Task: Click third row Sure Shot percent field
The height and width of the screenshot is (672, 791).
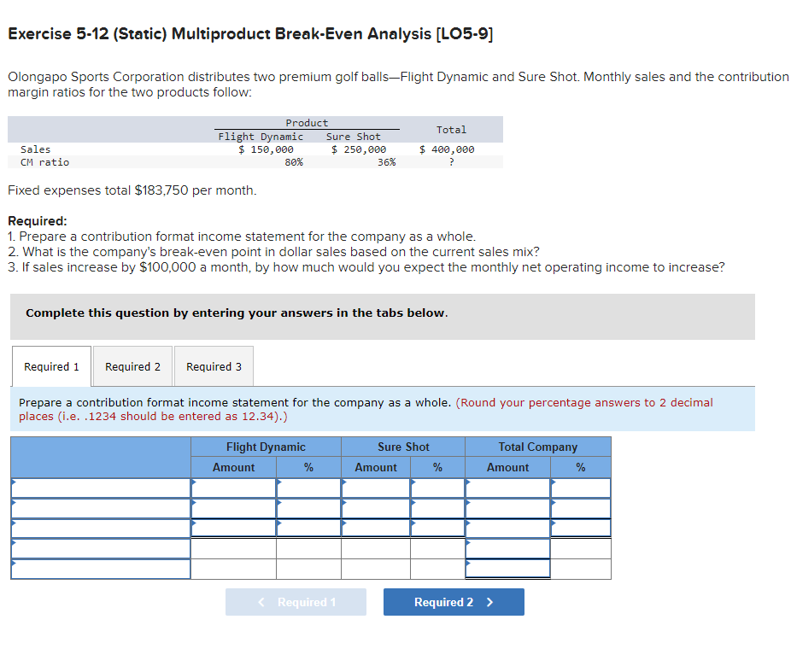Action: [x=438, y=528]
